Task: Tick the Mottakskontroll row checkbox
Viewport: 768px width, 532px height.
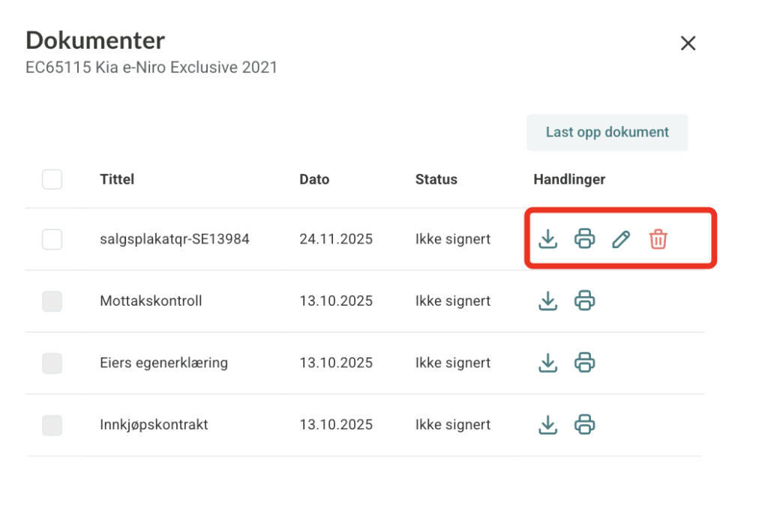Action: tap(52, 301)
